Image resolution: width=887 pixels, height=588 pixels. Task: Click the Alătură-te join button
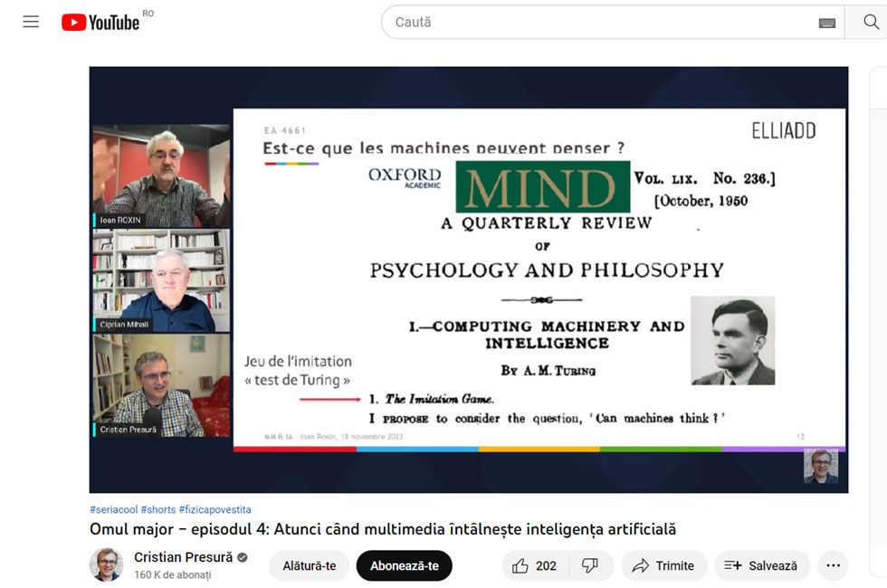(x=310, y=565)
